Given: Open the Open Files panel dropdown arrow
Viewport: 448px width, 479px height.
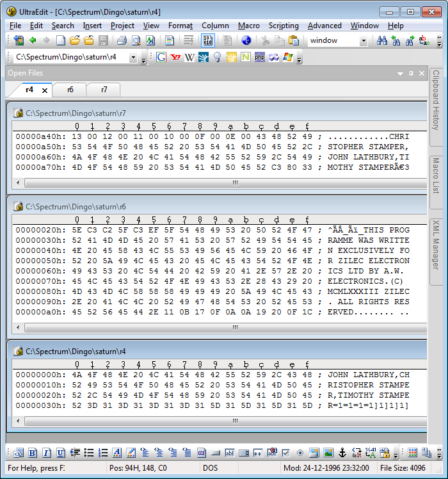Looking at the screenshot, I should 400,74.
